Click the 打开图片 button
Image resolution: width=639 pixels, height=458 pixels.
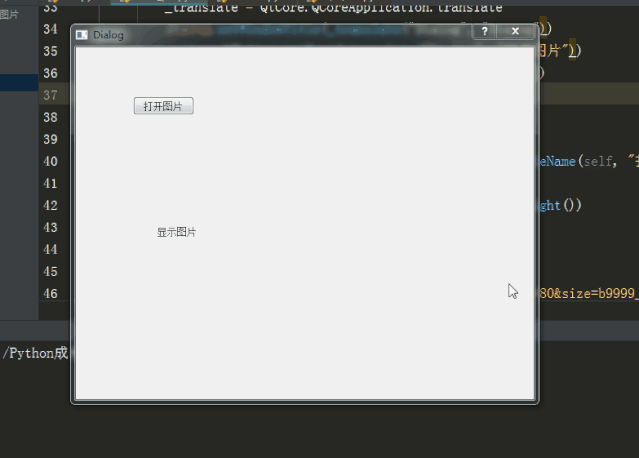pos(163,106)
